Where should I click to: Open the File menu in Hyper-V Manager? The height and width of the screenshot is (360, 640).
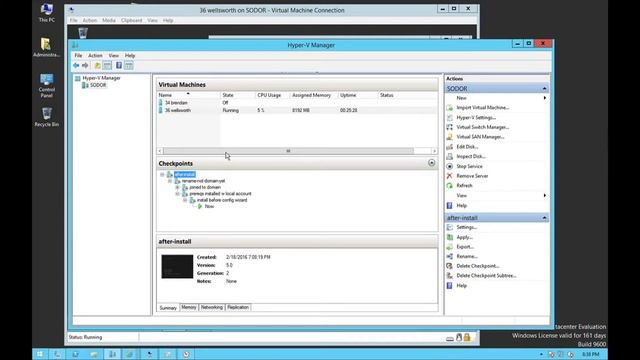pyautogui.click(x=78, y=56)
